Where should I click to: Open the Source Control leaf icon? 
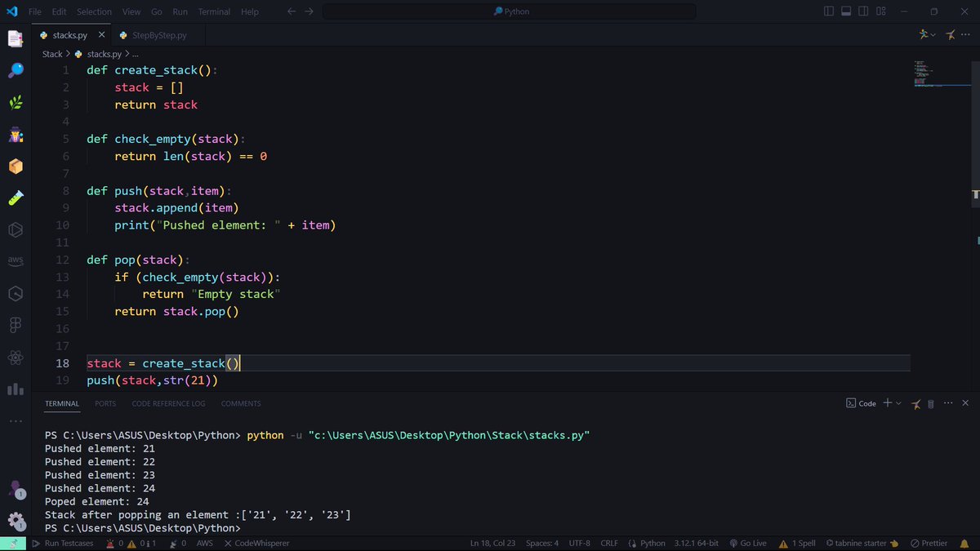tap(16, 103)
